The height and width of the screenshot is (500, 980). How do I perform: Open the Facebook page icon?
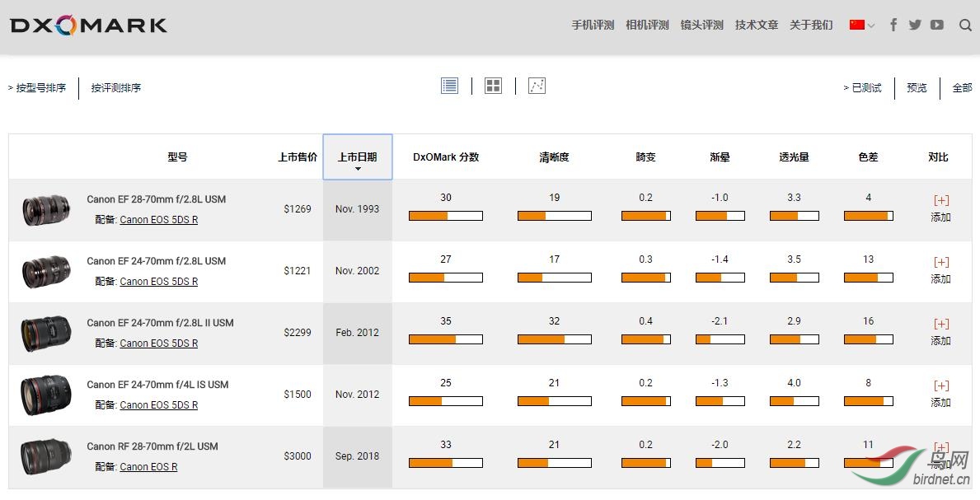(x=893, y=25)
